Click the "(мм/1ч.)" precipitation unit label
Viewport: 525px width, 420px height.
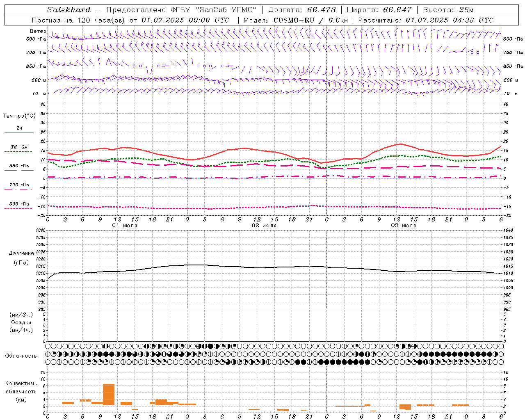coord(21,330)
